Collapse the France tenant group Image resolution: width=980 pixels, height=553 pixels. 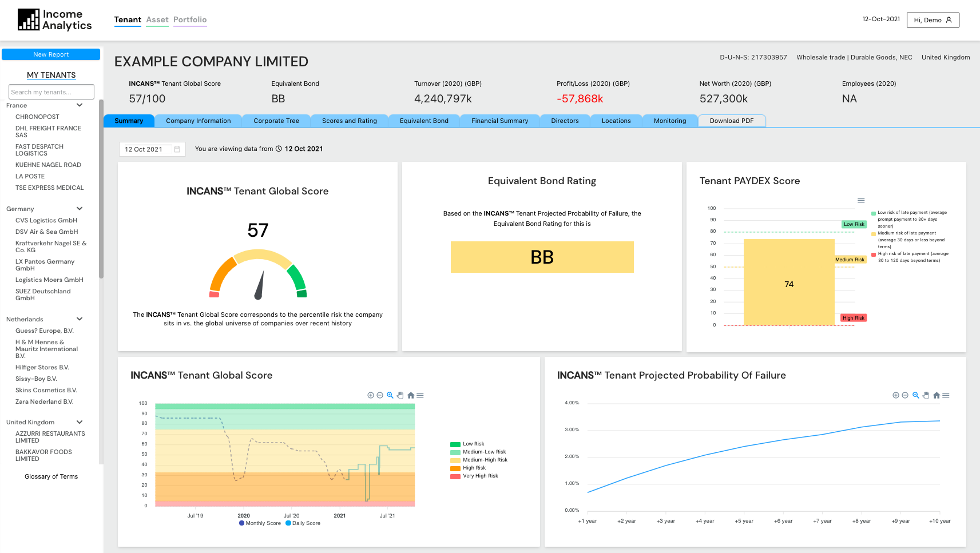point(80,105)
